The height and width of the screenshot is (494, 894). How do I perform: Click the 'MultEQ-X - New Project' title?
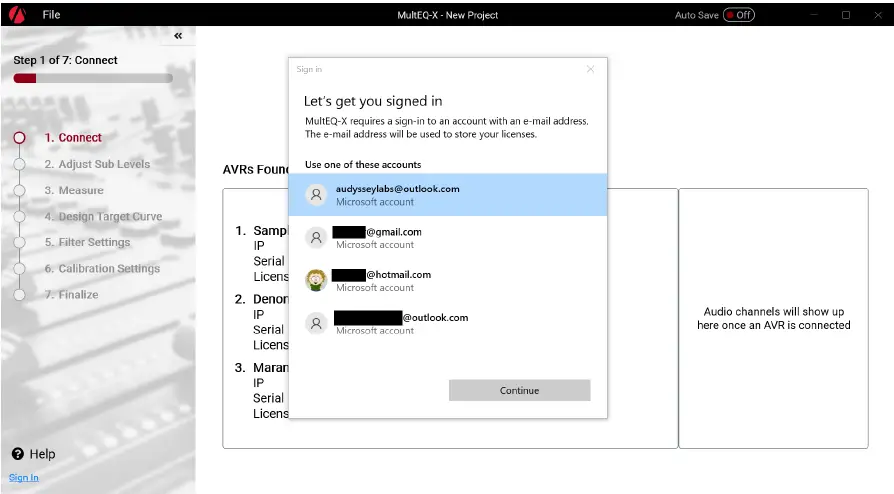(448, 15)
